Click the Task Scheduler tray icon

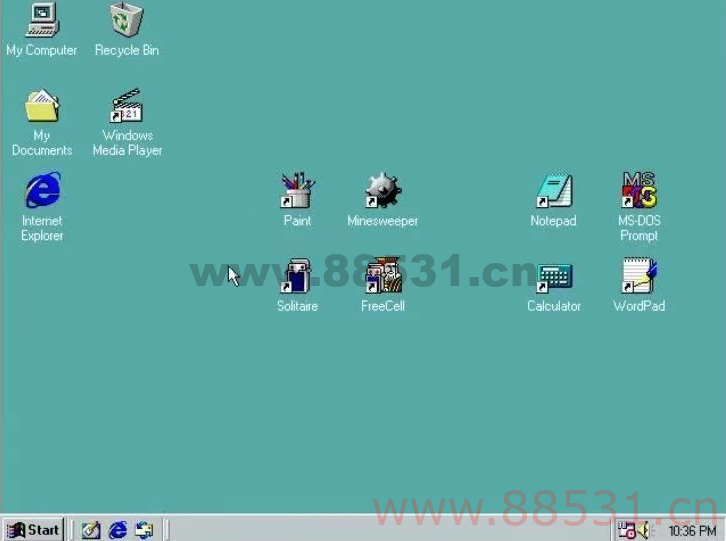pyautogui.click(x=626, y=530)
